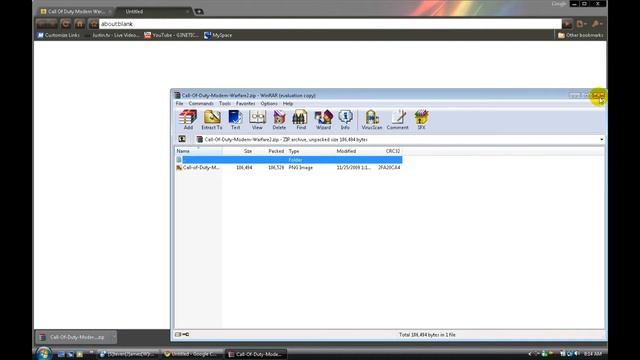Open the Tools menu
640x360 pixels.
coord(225,104)
